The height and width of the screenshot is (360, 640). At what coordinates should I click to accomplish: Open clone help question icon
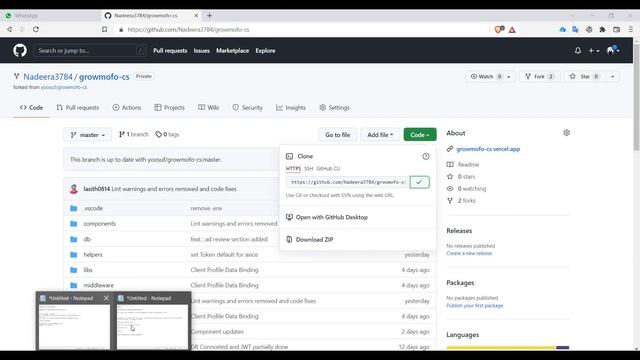click(426, 156)
